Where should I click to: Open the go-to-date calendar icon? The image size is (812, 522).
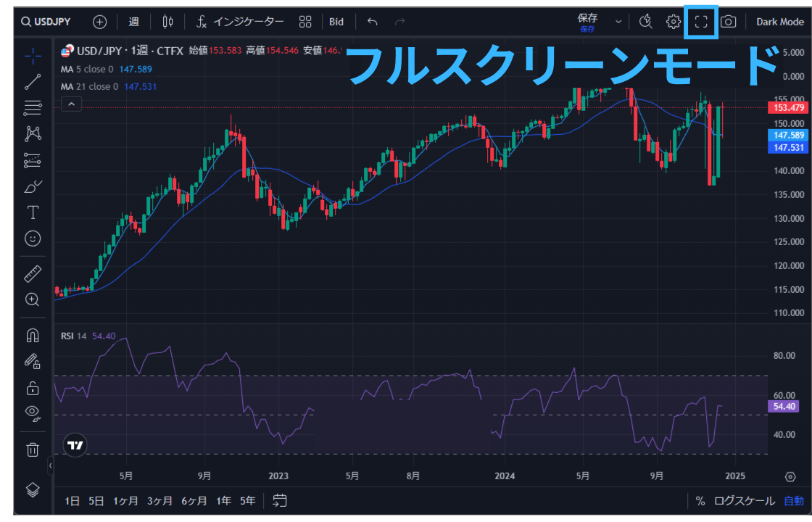pos(280,501)
